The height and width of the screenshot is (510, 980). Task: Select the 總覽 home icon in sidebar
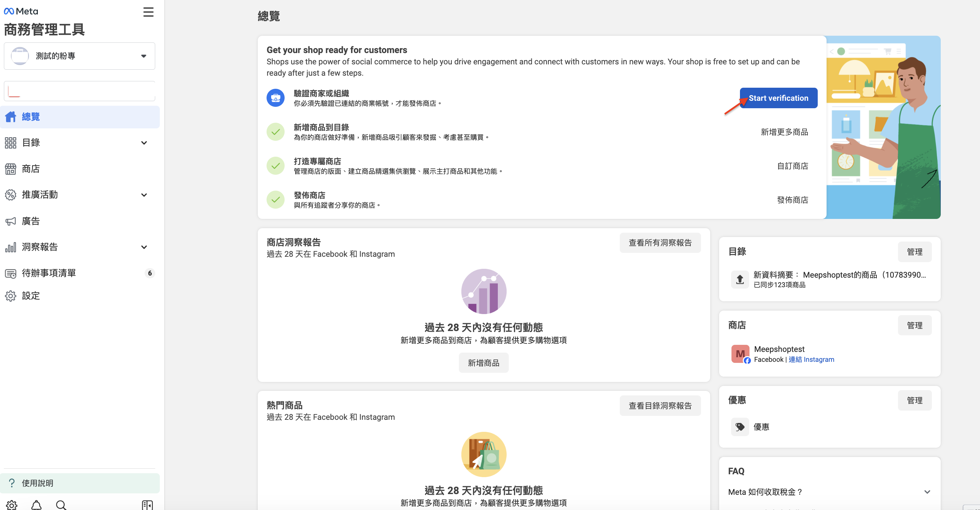(x=11, y=116)
